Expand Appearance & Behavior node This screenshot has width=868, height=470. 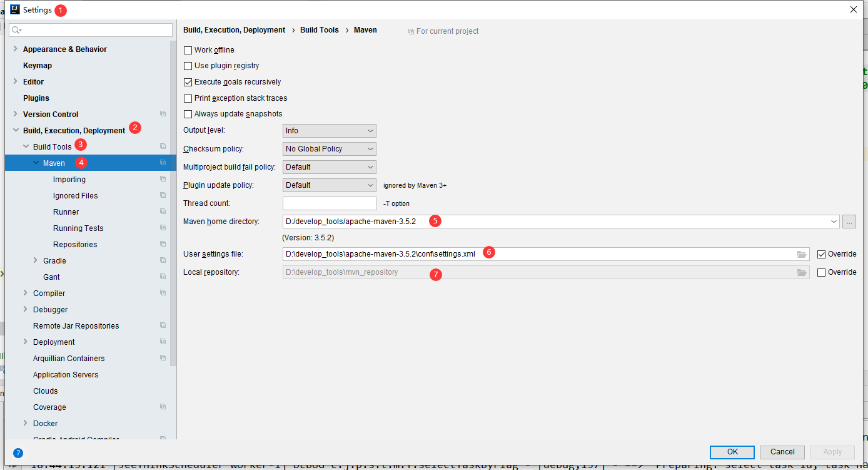pyautogui.click(x=15, y=49)
